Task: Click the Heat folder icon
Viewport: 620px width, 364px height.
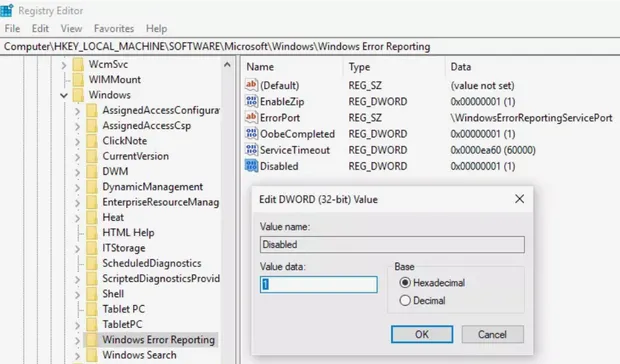Action: coord(92,217)
